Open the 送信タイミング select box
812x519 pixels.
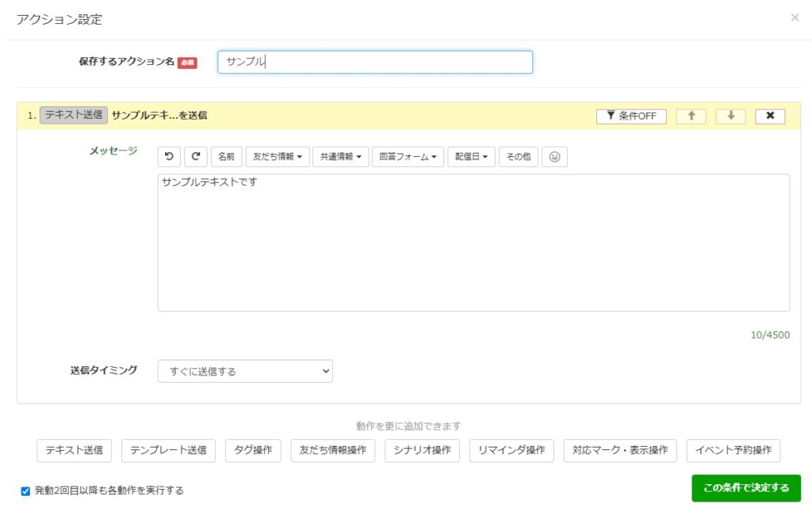pyautogui.click(x=245, y=371)
